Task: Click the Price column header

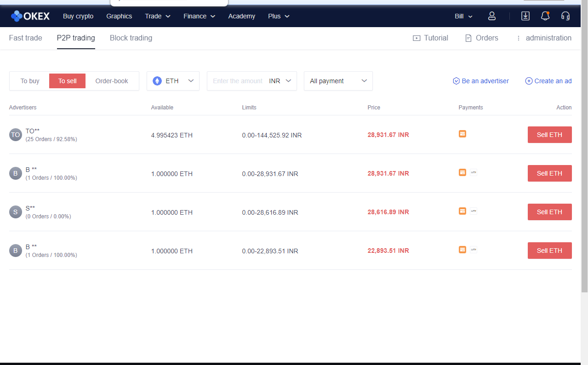Action: click(x=374, y=108)
